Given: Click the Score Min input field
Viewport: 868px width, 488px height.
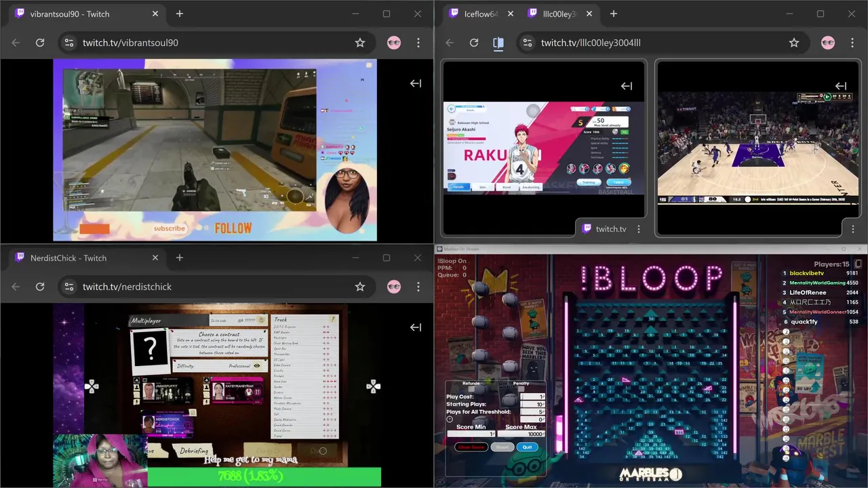Looking at the screenshot, I should (471, 434).
